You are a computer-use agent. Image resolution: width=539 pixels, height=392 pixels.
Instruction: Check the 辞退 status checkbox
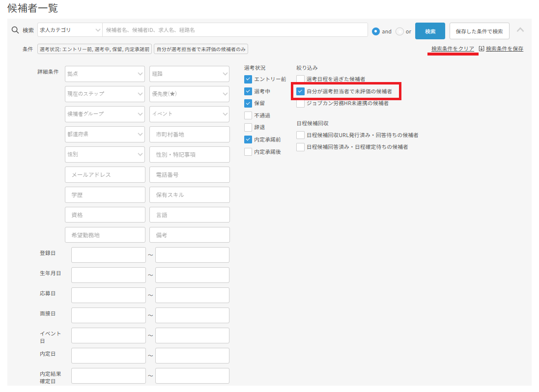point(248,127)
